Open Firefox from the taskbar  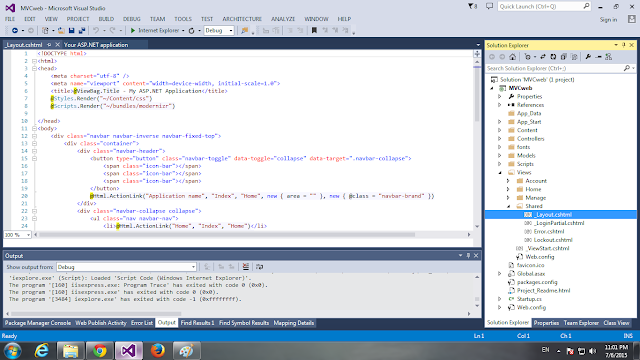[158, 351]
